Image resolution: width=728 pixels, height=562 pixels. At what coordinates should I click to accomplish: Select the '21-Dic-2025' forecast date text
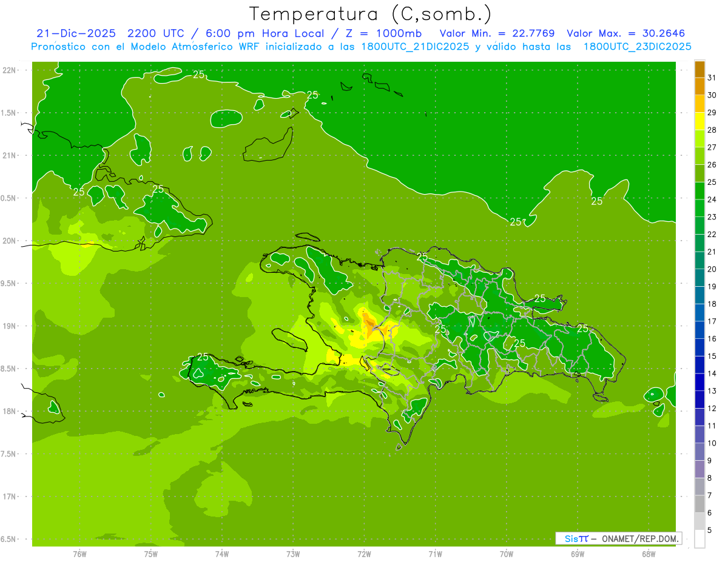click(x=76, y=33)
